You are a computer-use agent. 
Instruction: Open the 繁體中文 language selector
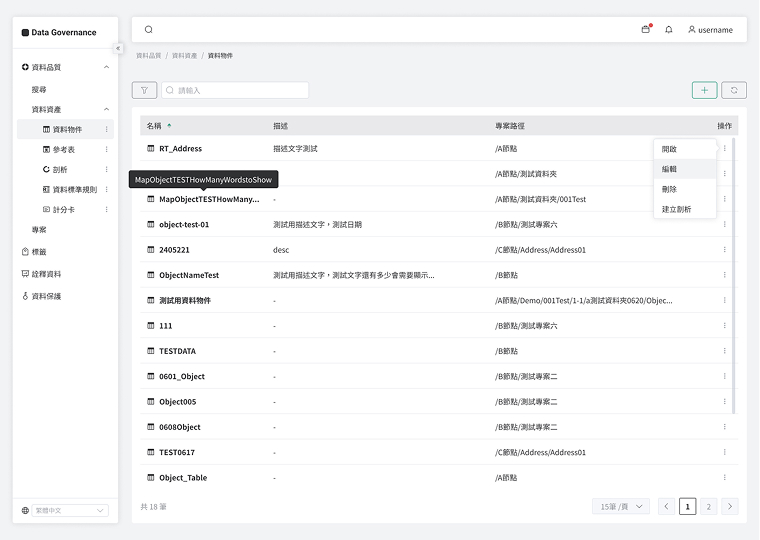(x=70, y=510)
